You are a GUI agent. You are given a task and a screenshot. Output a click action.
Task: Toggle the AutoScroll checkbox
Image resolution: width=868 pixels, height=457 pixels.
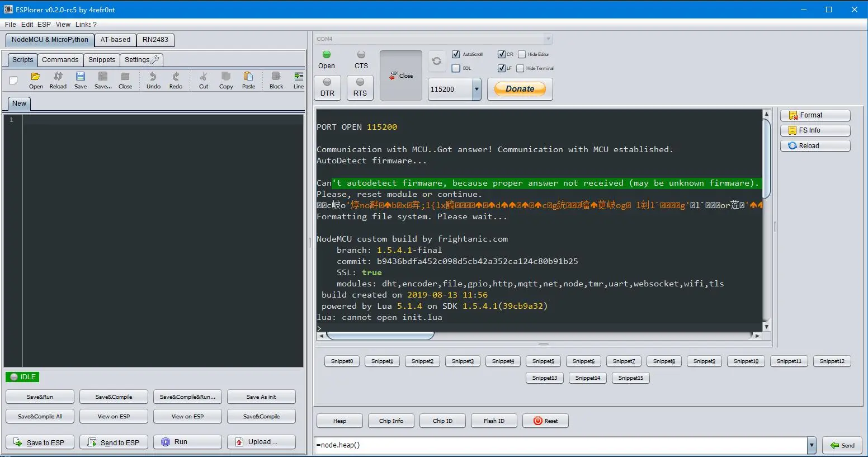(x=456, y=54)
